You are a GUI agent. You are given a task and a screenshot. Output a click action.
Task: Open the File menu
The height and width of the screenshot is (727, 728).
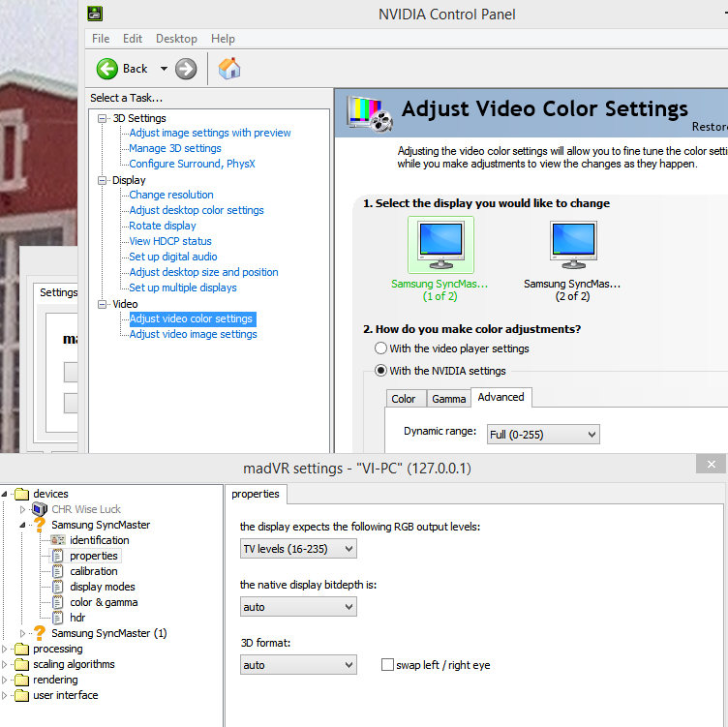tap(101, 39)
